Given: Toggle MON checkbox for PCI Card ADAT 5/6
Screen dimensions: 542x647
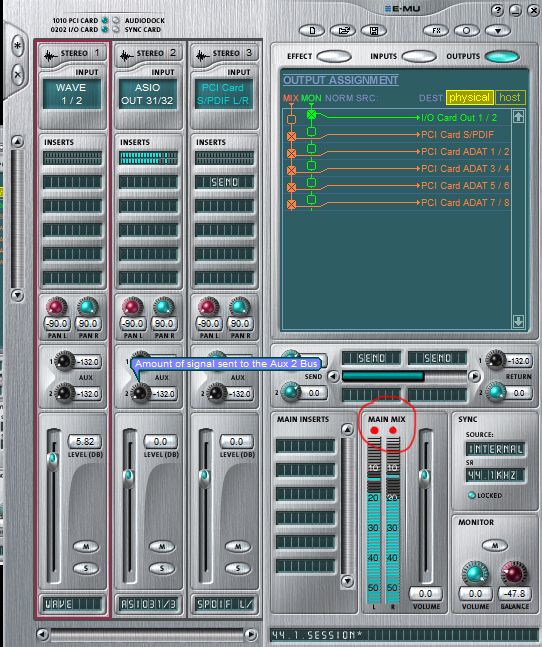Looking at the screenshot, I should click(x=311, y=182).
